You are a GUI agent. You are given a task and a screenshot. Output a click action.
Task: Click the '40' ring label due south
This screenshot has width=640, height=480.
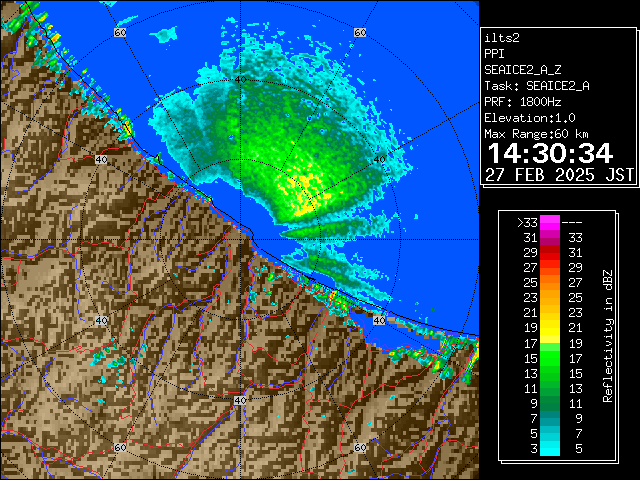tap(240, 400)
